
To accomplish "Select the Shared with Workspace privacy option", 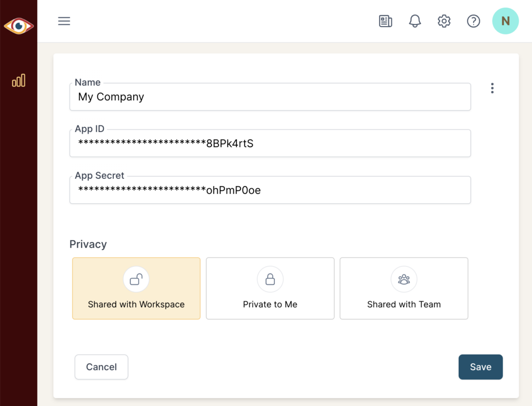I will (x=136, y=289).
